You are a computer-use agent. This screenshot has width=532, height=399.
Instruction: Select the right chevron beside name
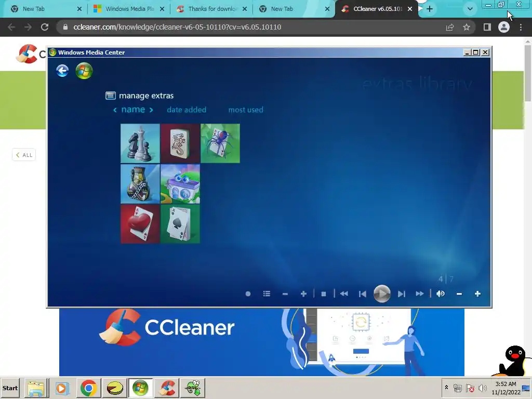[151, 110]
